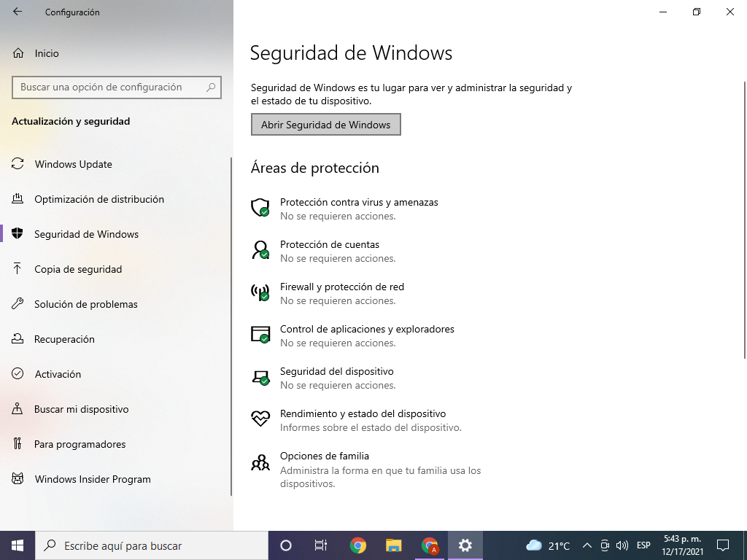Click the Copia de seguridad arrow icon

coord(18,268)
